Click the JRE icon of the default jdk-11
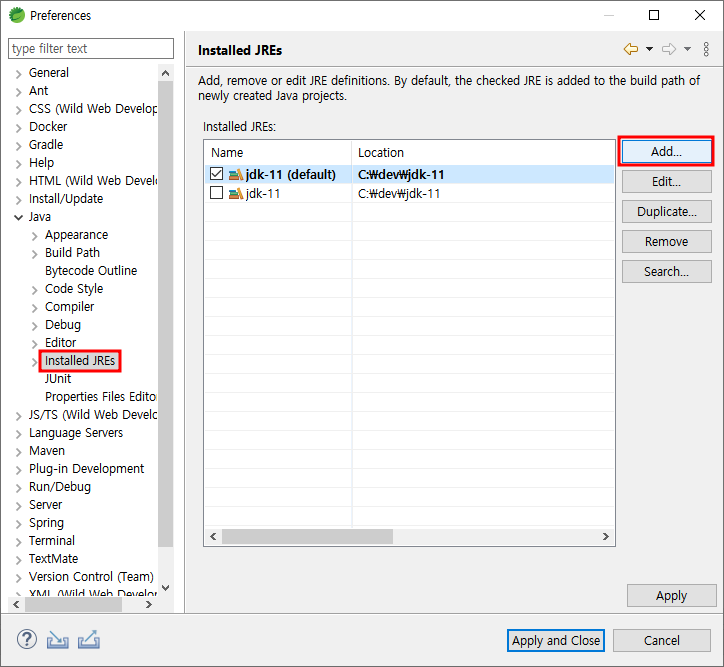Screen dimensions: 724x667 coord(236,174)
